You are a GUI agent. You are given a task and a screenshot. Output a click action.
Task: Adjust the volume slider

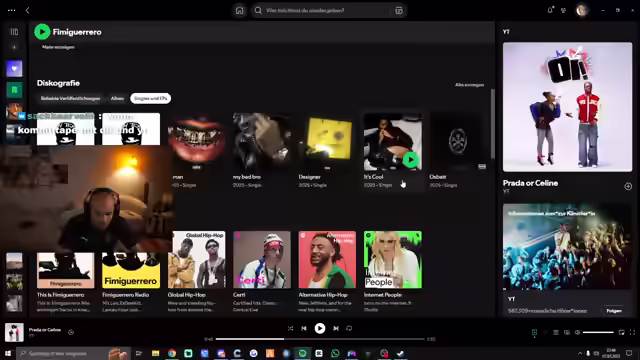click(598, 332)
